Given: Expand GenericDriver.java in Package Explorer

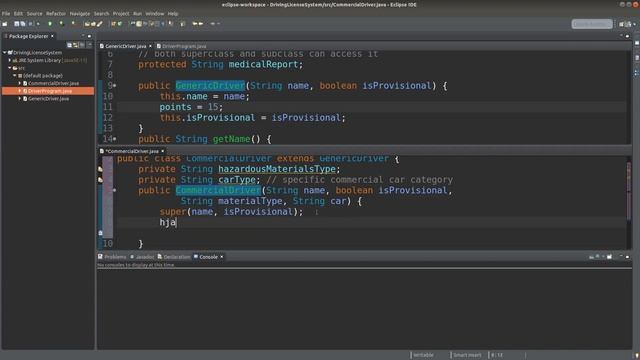Looking at the screenshot, I should coord(20,99).
